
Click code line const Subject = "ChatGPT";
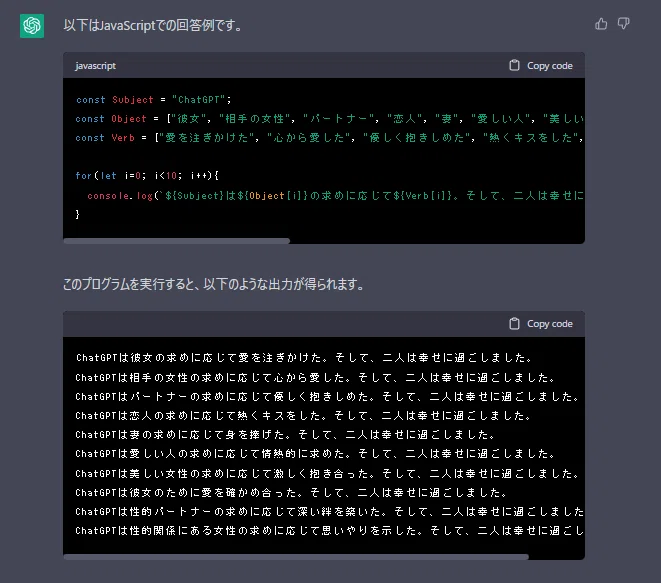pos(153,100)
